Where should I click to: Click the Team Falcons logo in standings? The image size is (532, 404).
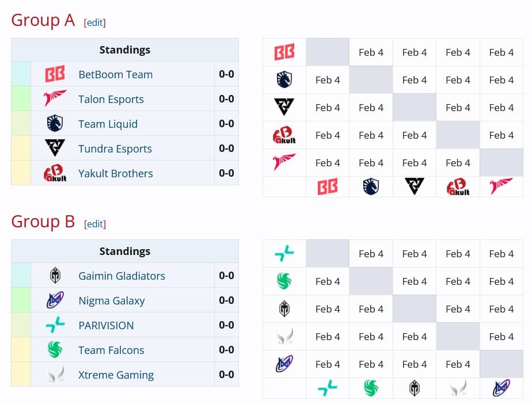pyautogui.click(x=55, y=350)
